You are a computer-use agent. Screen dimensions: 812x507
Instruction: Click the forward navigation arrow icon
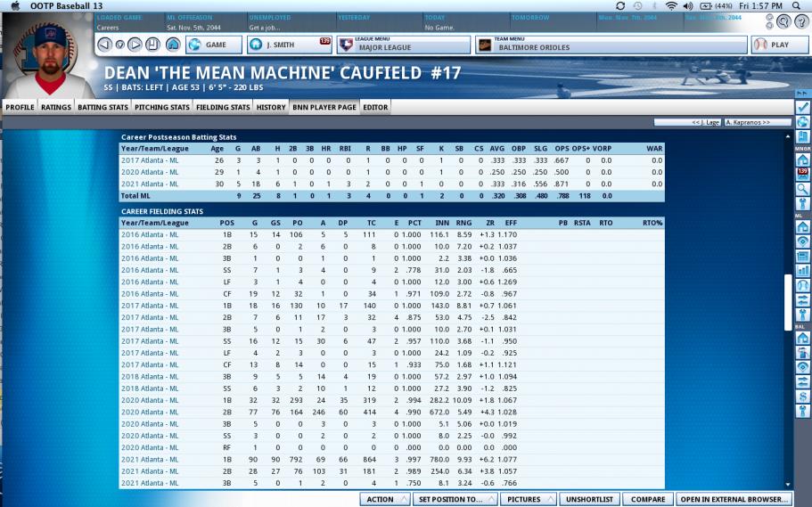click(135, 44)
